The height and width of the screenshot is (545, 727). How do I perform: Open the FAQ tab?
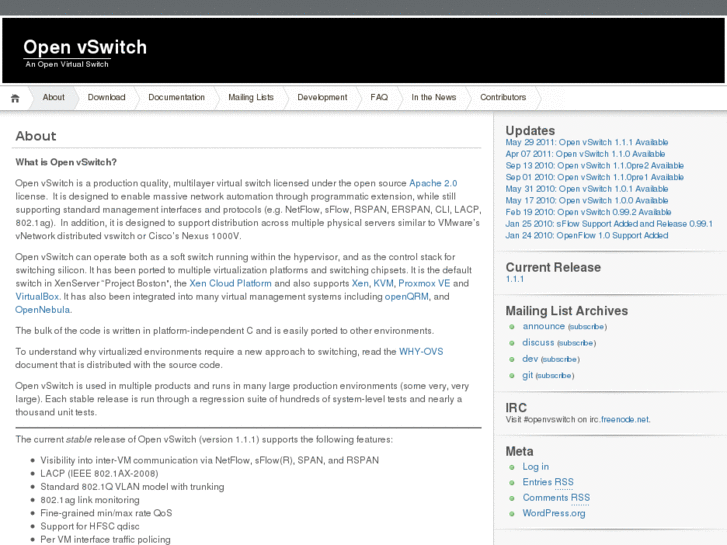click(379, 97)
